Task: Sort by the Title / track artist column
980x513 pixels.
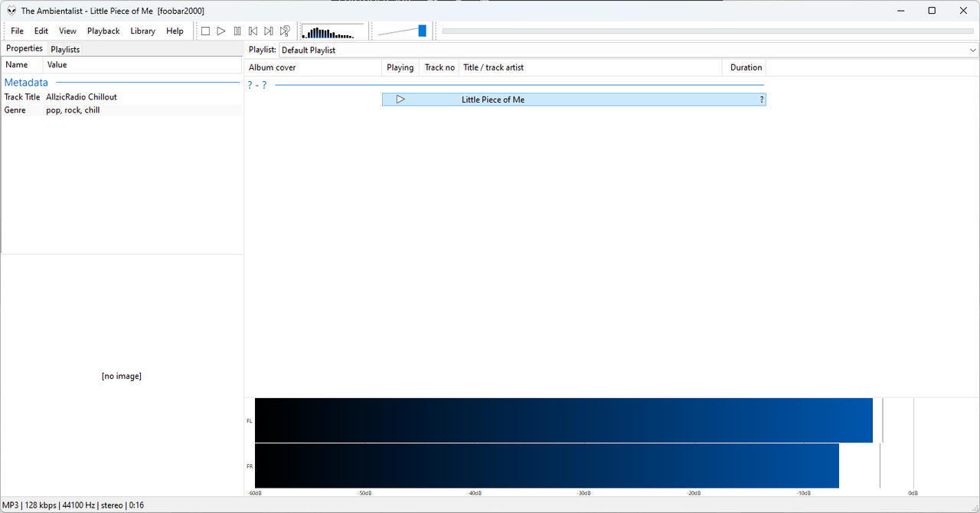Action: click(590, 67)
